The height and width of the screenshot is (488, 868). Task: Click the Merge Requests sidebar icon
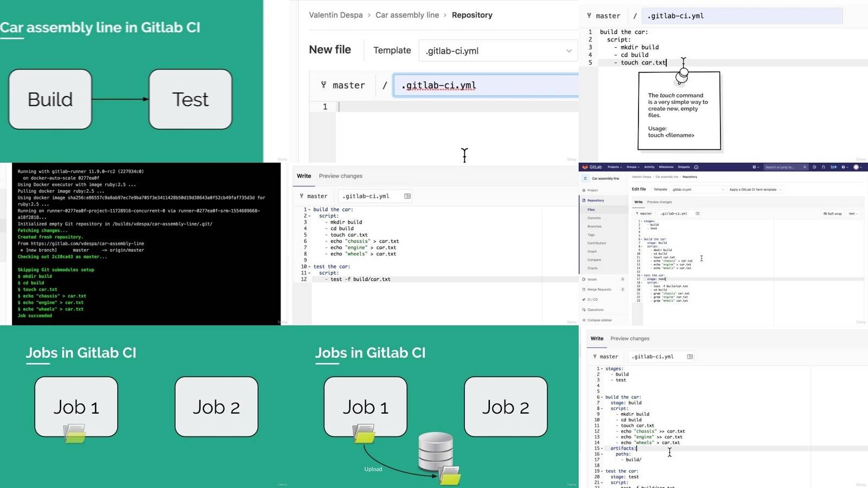click(584, 289)
